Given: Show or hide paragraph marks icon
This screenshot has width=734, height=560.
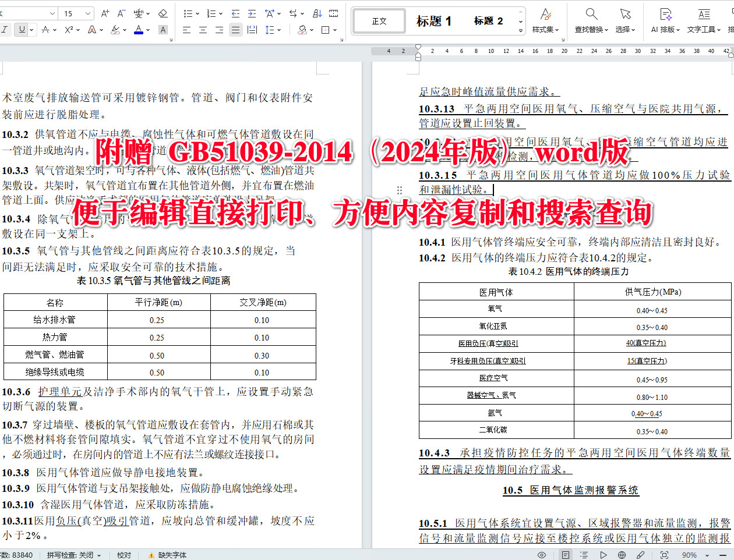Looking at the screenshot, I should (334, 13).
